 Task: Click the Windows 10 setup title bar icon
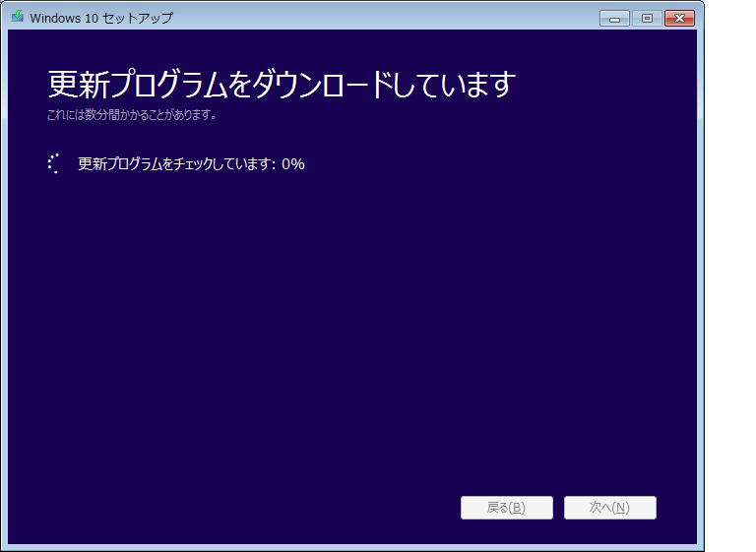tap(18, 17)
